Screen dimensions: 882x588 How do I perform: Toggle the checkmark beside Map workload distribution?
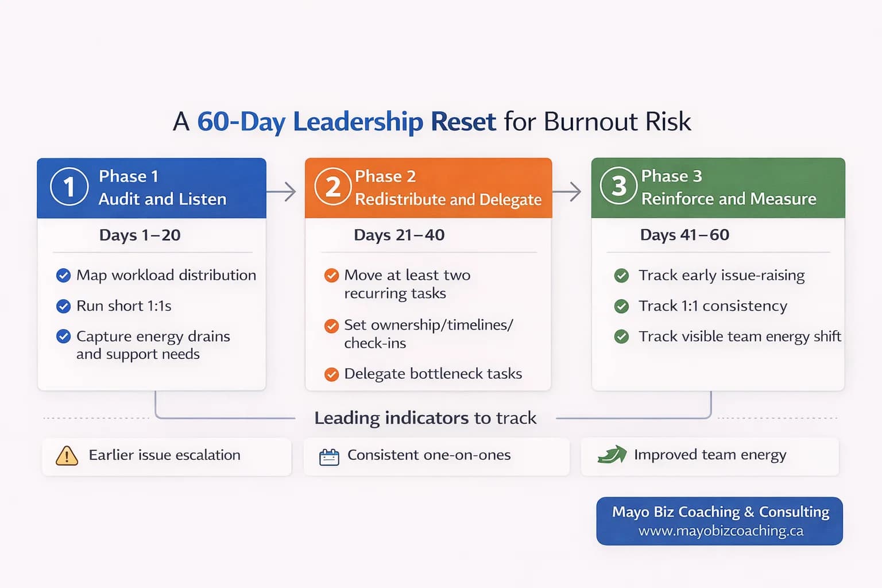[63, 276]
